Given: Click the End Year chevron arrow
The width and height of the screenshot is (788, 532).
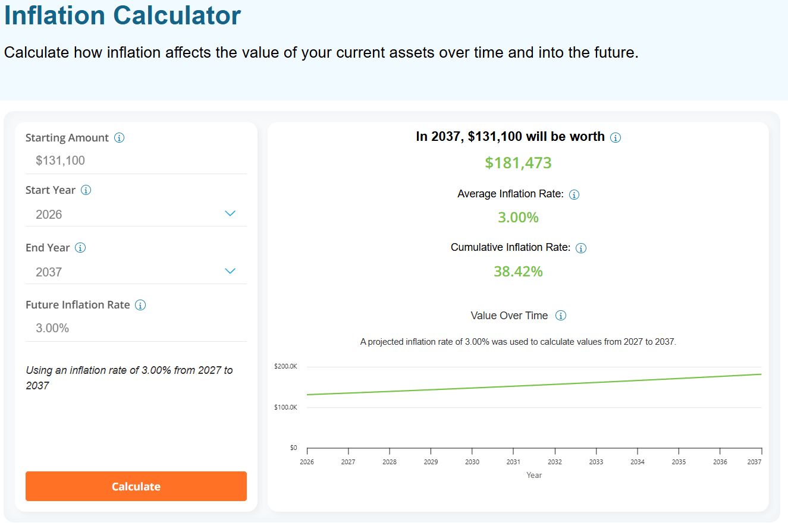Looking at the screenshot, I should 230,271.
